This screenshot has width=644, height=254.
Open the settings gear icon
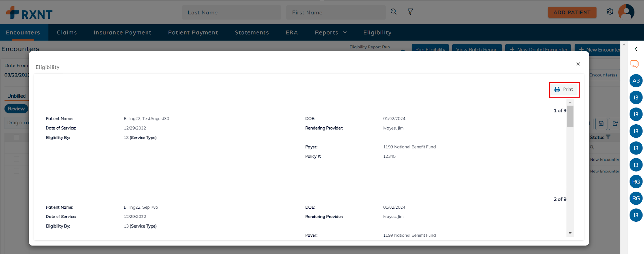click(610, 12)
